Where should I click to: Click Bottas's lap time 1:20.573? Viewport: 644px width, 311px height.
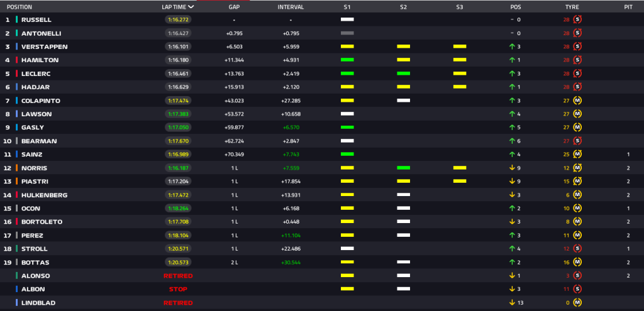tap(178, 262)
